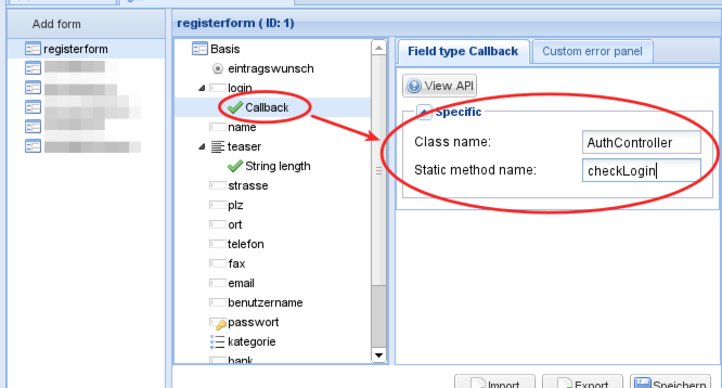The width and height of the screenshot is (722, 388).
Task: Click the View API button
Action: (x=440, y=86)
